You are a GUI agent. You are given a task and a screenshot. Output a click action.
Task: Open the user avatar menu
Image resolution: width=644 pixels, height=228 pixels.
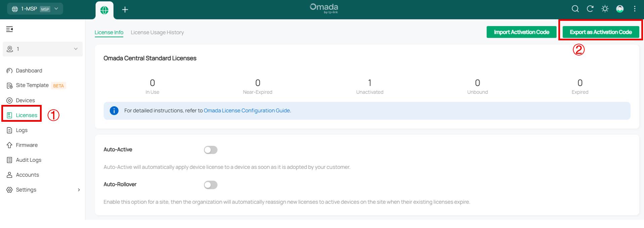pos(620,9)
